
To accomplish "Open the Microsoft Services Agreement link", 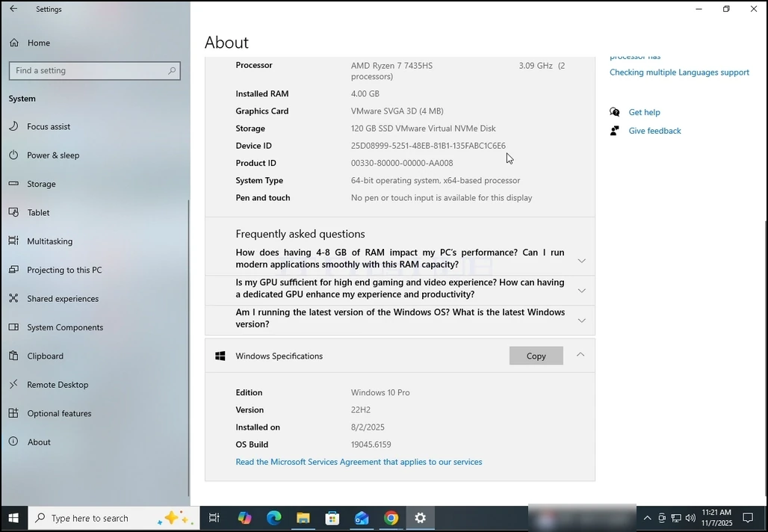I will pos(359,462).
